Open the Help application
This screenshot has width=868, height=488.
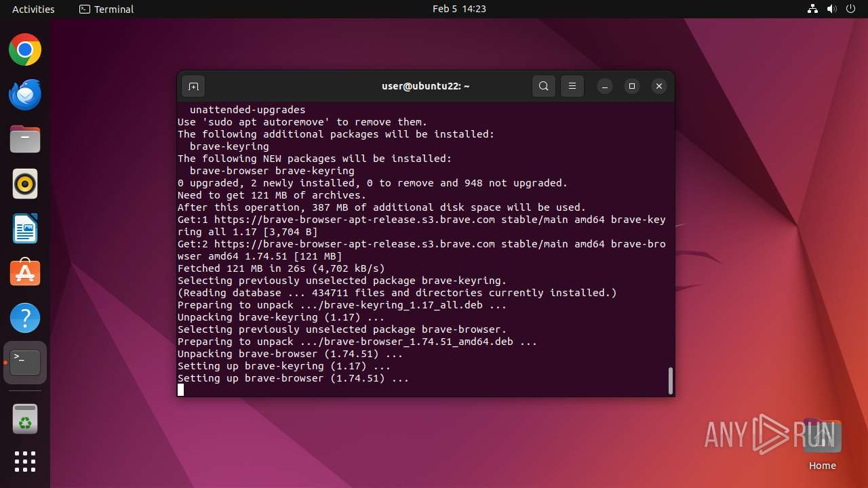pyautogui.click(x=25, y=318)
